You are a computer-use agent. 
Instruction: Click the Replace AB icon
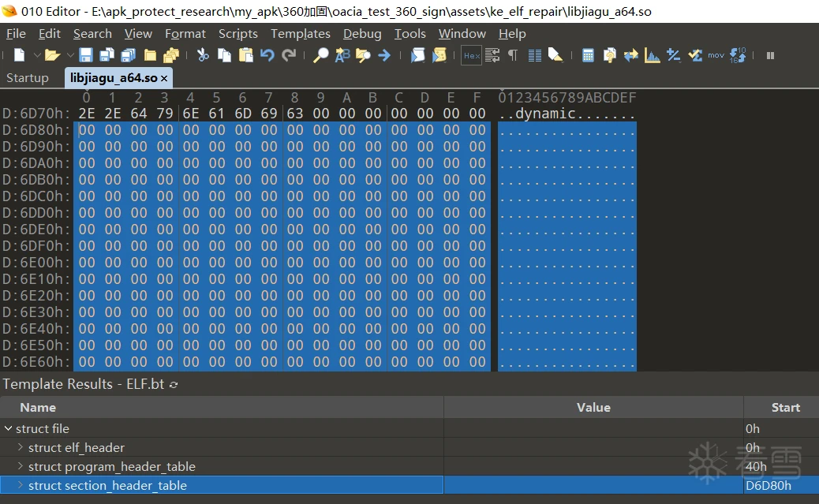pos(342,55)
